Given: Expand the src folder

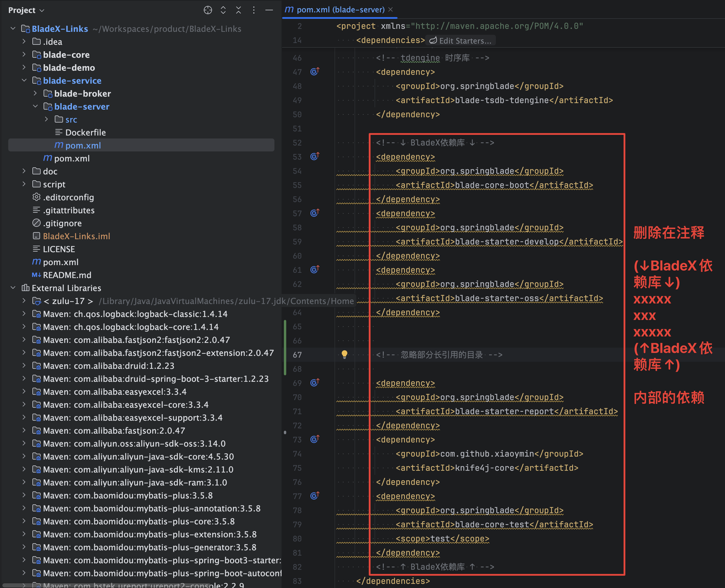Looking at the screenshot, I should pyautogui.click(x=47, y=119).
